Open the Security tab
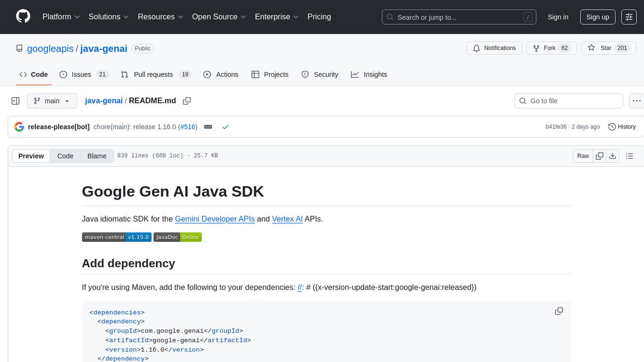644x362 pixels. coord(320,74)
